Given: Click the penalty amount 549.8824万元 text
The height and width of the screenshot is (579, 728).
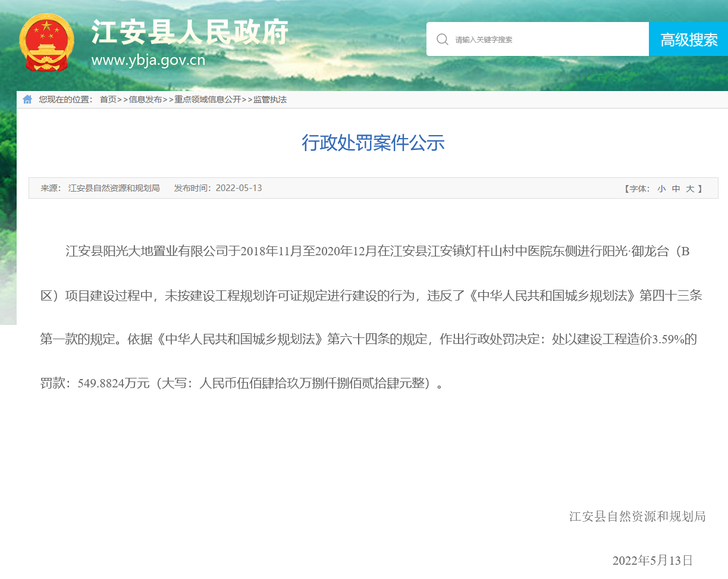Looking at the screenshot, I should [x=113, y=384].
